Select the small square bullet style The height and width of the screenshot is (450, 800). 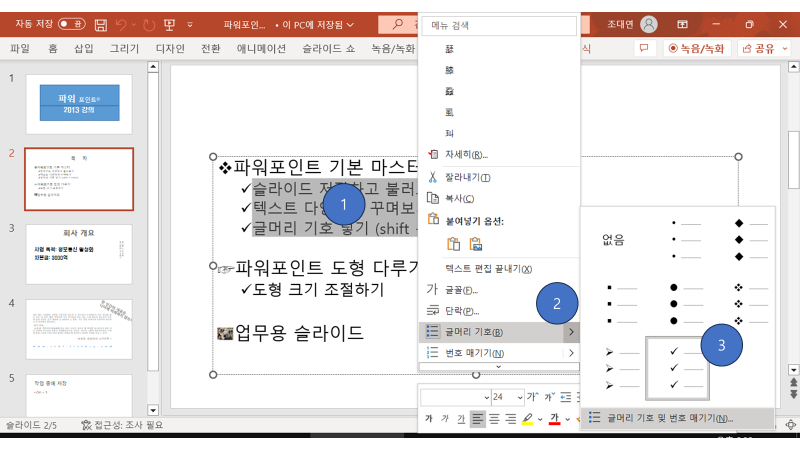(614, 304)
